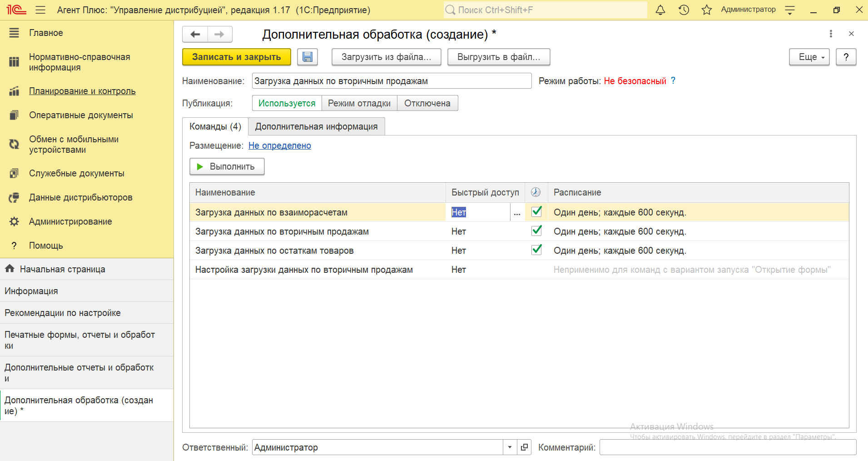Screen dimensions: 868x461
Task: Open the form's three-dot options menu
Action: (x=831, y=34)
